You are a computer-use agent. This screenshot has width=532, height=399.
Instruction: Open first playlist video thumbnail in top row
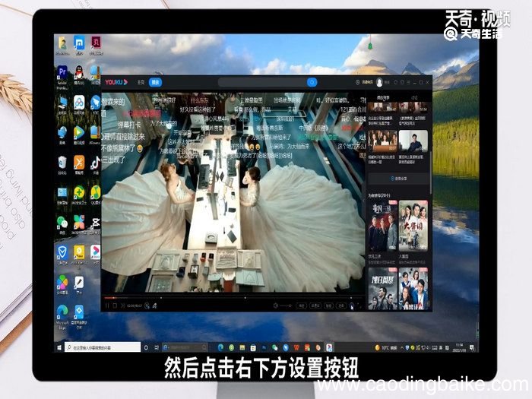(x=382, y=107)
